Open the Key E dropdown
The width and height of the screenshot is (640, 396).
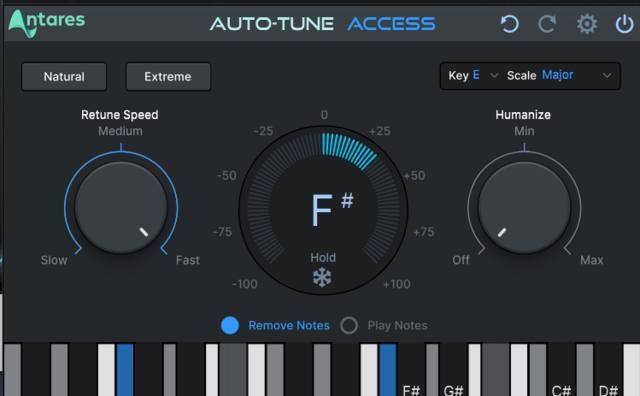coord(473,76)
